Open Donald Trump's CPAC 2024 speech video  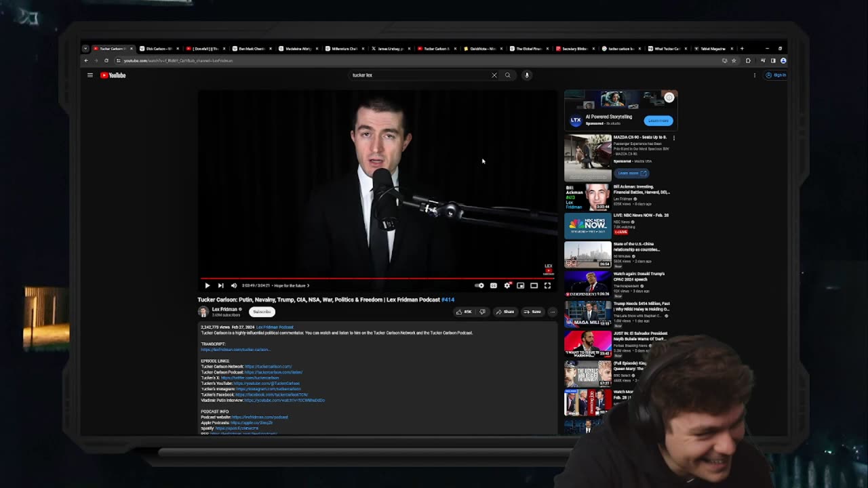point(639,276)
